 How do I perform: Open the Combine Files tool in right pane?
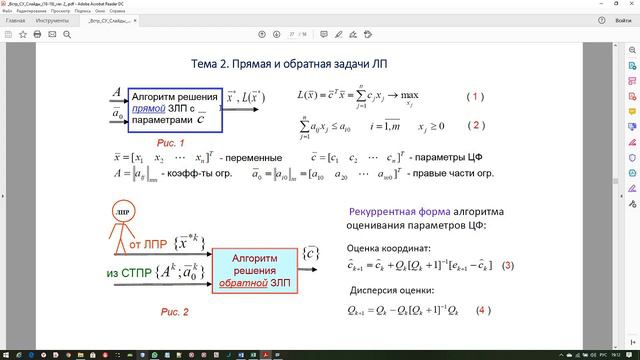[632, 127]
